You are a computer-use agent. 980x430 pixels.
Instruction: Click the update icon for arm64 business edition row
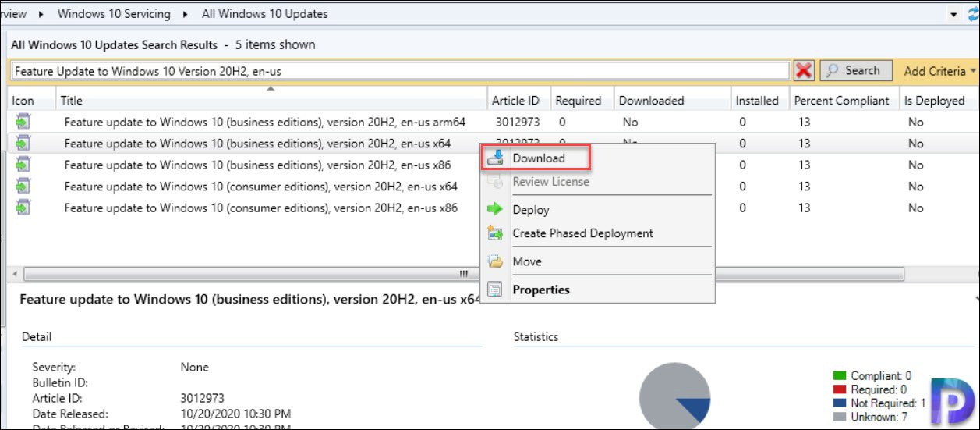point(23,122)
